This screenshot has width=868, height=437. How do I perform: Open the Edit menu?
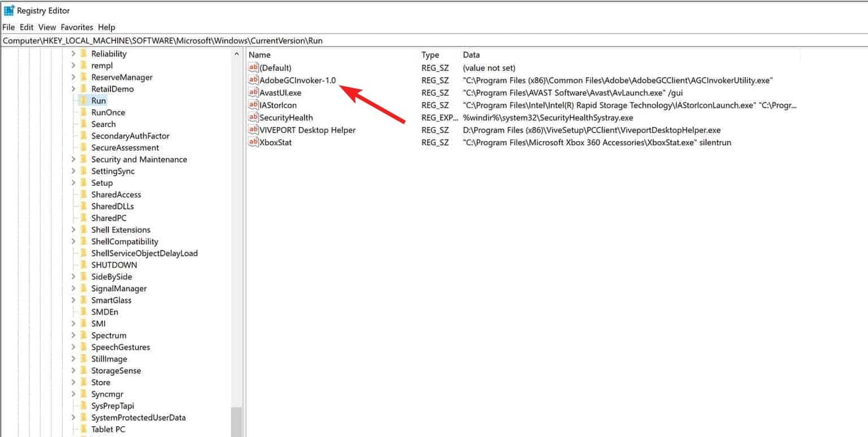pyautogui.click(x=27, y=27)
